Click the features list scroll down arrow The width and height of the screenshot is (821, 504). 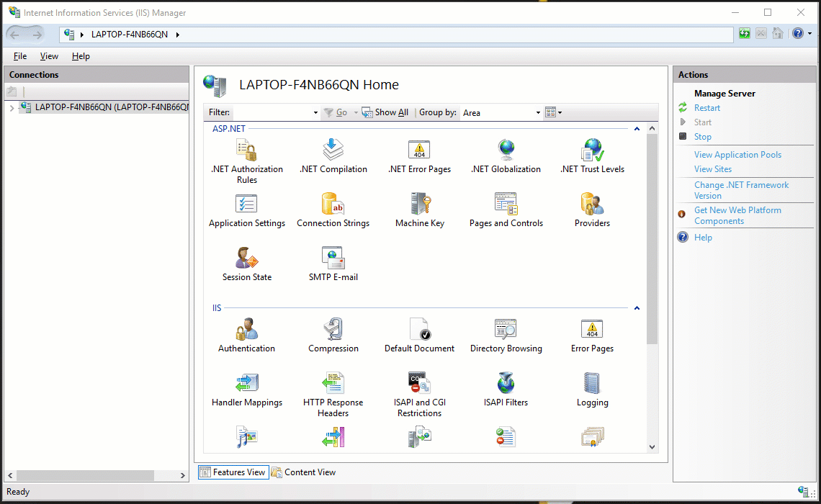[652, 447]
